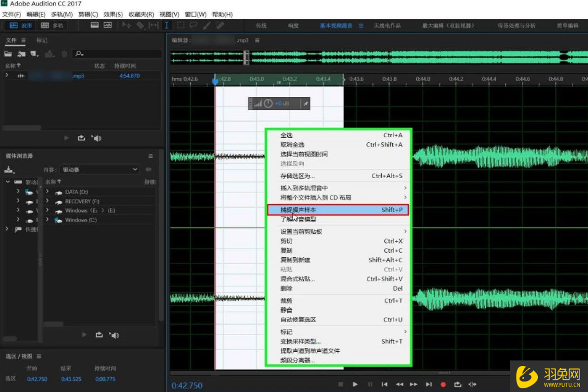Toggle looped preview in the Files panel

click(x=82, y=137)
